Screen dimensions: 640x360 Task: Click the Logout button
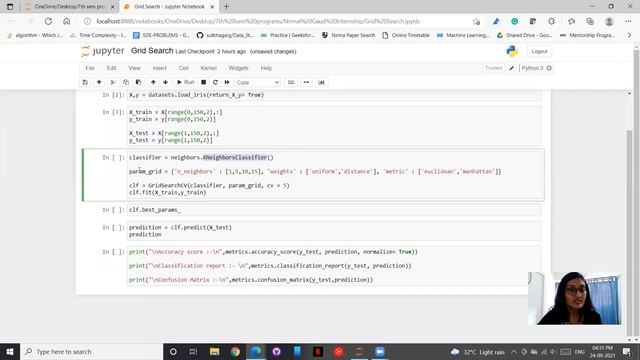coord(539,51)
